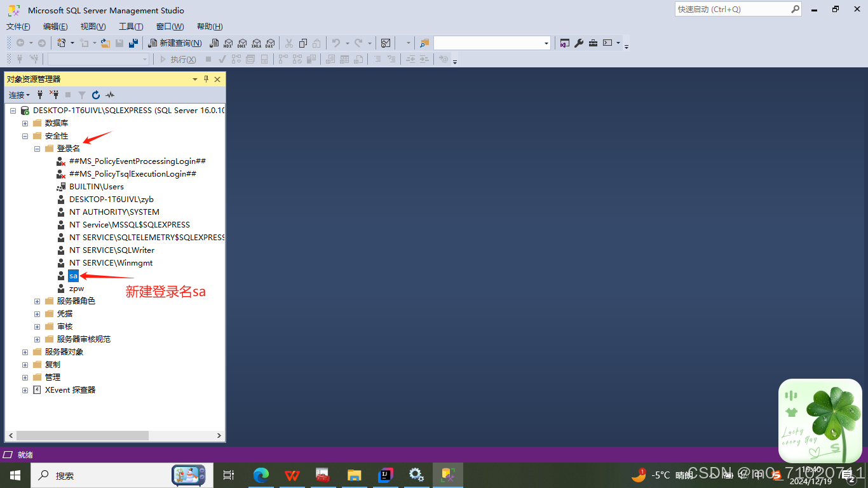Image resolution: width=868 pixels, height=488 pixels.
Task: Click the command window icon
Action: click(x=607, y=43)
